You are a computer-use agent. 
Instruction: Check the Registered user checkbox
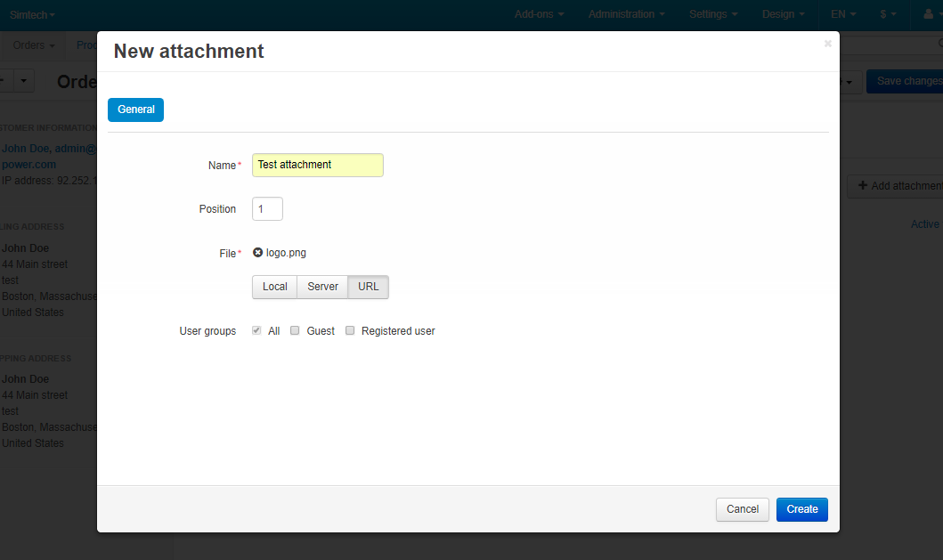[350, 330]
